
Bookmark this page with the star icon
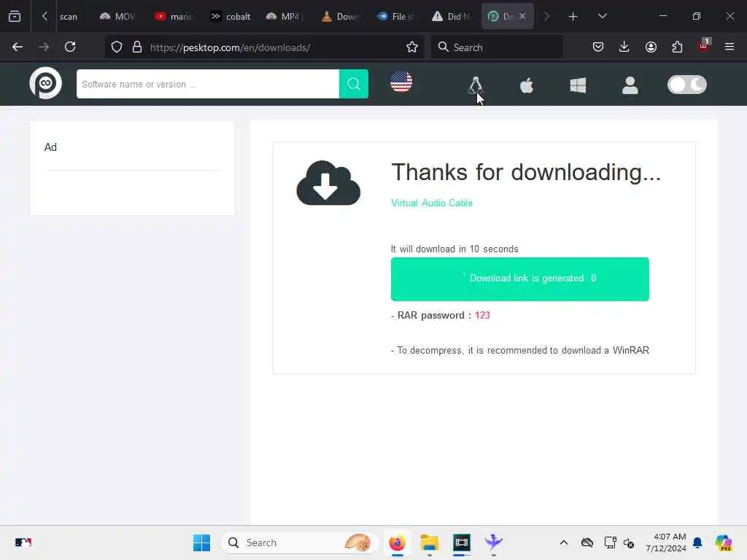pyautogui.click(x=412, y=47)
